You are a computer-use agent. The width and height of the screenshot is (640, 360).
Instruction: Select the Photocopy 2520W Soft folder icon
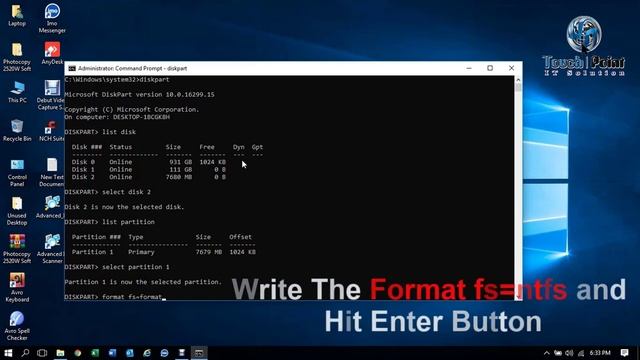click(x=17, y=57)
